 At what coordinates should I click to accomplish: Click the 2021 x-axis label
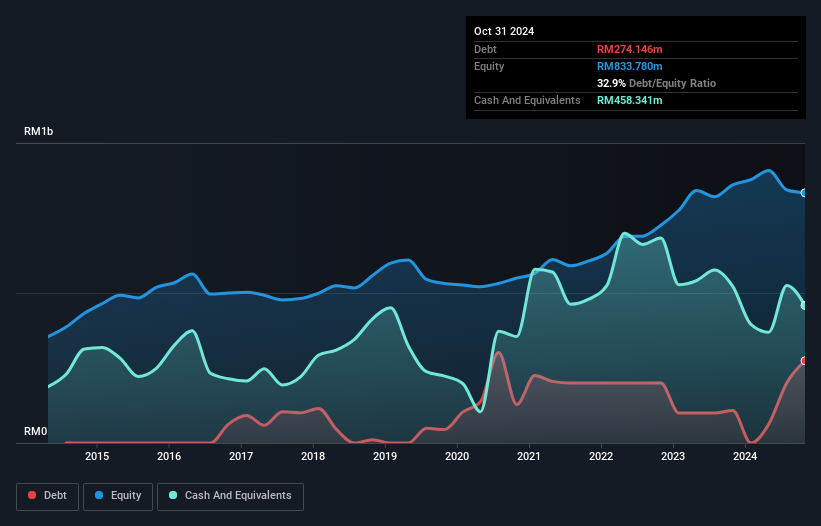tap(529, 456)
